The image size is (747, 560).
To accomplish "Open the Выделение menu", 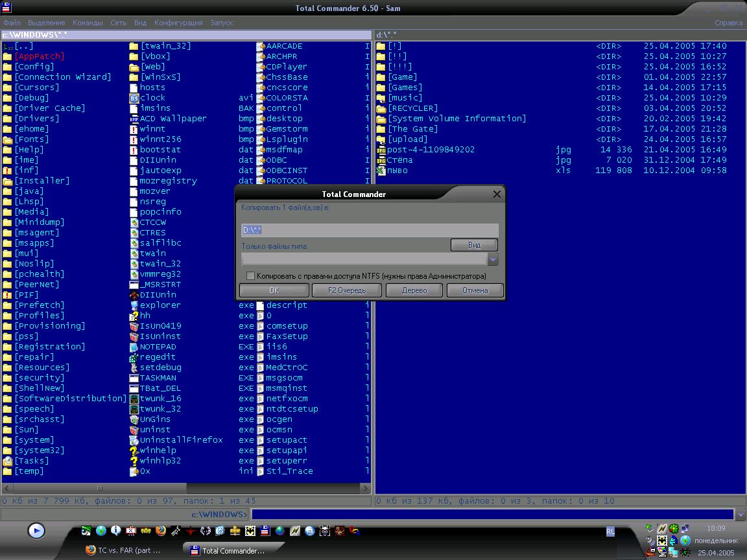I will [46, 23].
